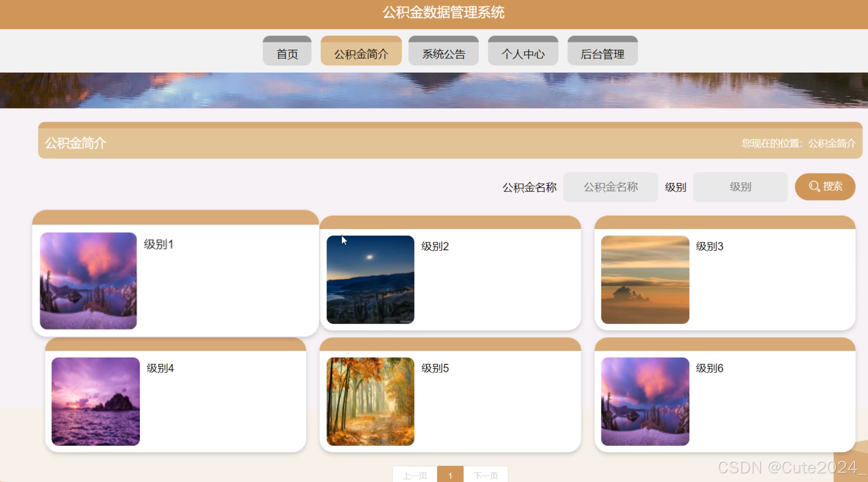The width and height of the screenshot is (868, 482).
Task: Click the 公积金简介 breadcrumb location link
Action: tap(831, 143)
